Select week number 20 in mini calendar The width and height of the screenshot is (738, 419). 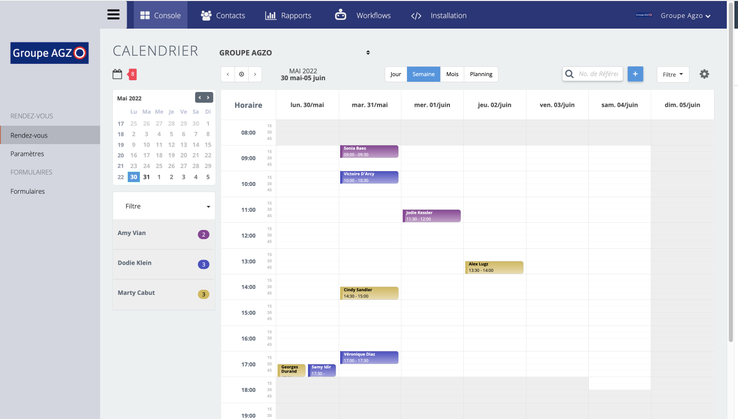pos(120,155)
